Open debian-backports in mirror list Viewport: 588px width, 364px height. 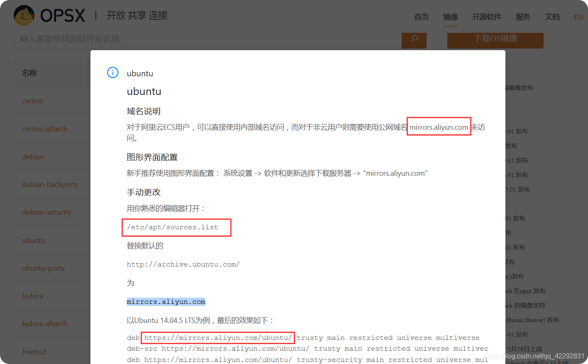tap(50, 184)
